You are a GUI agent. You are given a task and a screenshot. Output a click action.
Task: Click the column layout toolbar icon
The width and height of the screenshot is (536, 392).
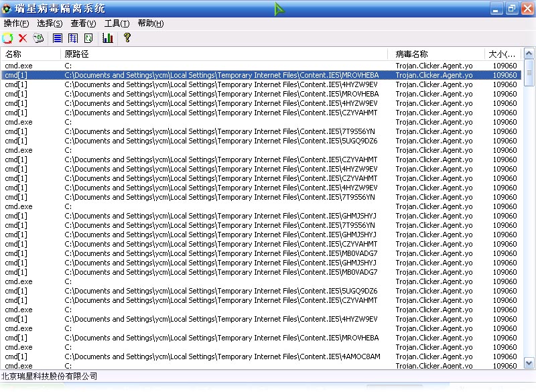pyautogui.click(x=73, y=38)
